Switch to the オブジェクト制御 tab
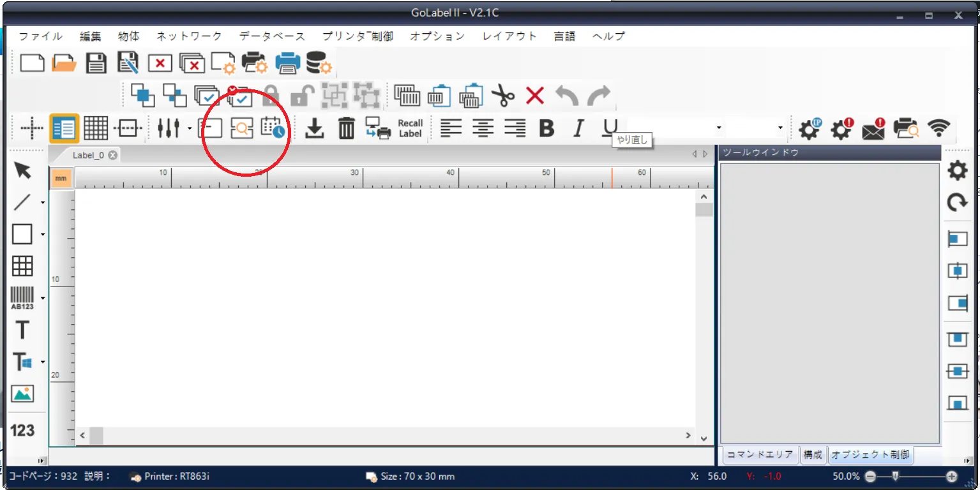 pos(870,454)
